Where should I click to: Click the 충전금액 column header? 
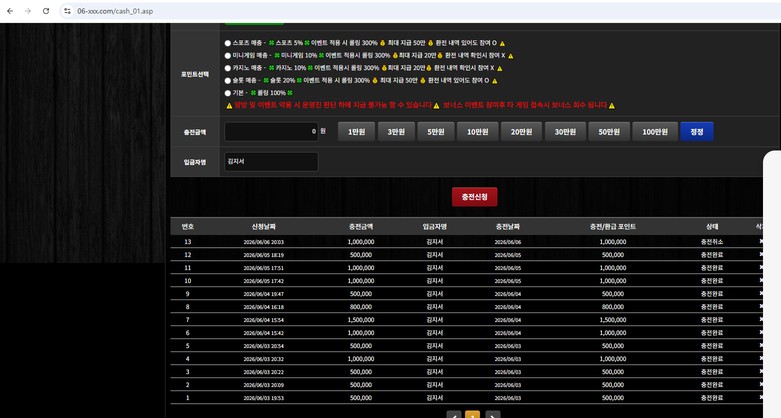pyautogui.click(x=361, y=226)
